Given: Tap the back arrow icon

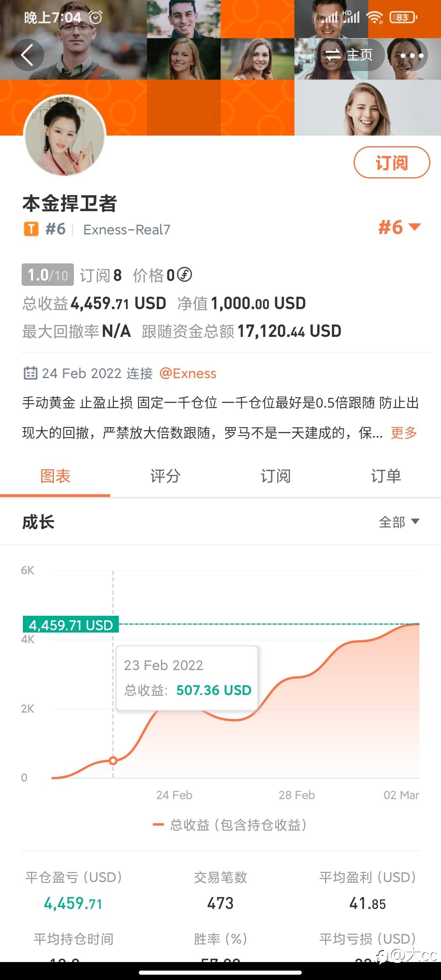Looking at the screenshot, I should tap(27, 55).
